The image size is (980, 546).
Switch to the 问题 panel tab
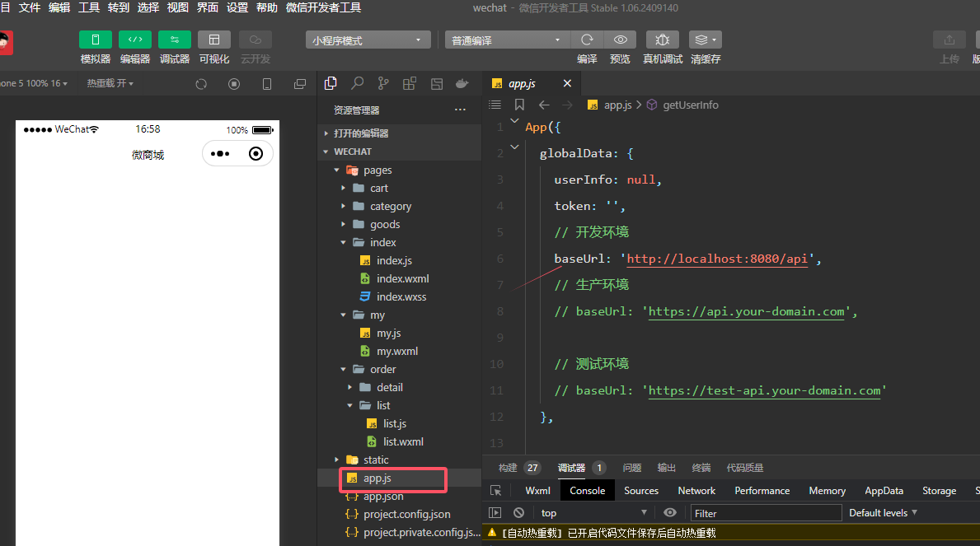coord(632,468)
